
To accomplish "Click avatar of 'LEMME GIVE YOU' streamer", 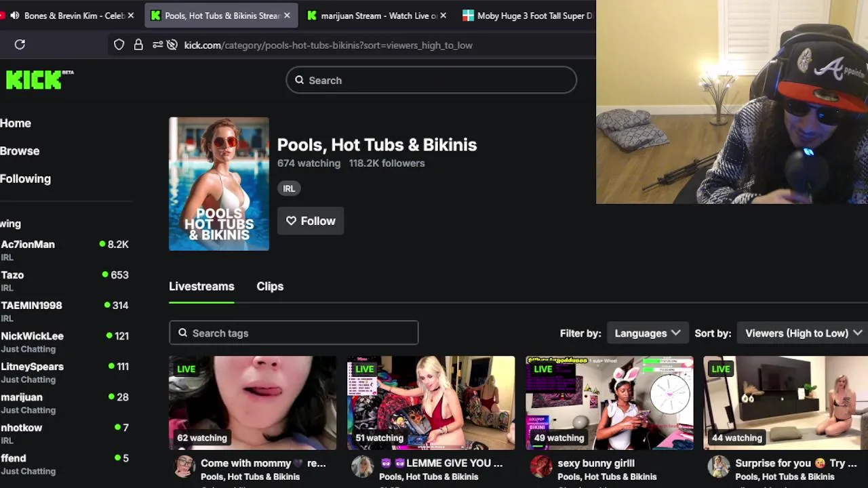I will [x=363, y=466].
